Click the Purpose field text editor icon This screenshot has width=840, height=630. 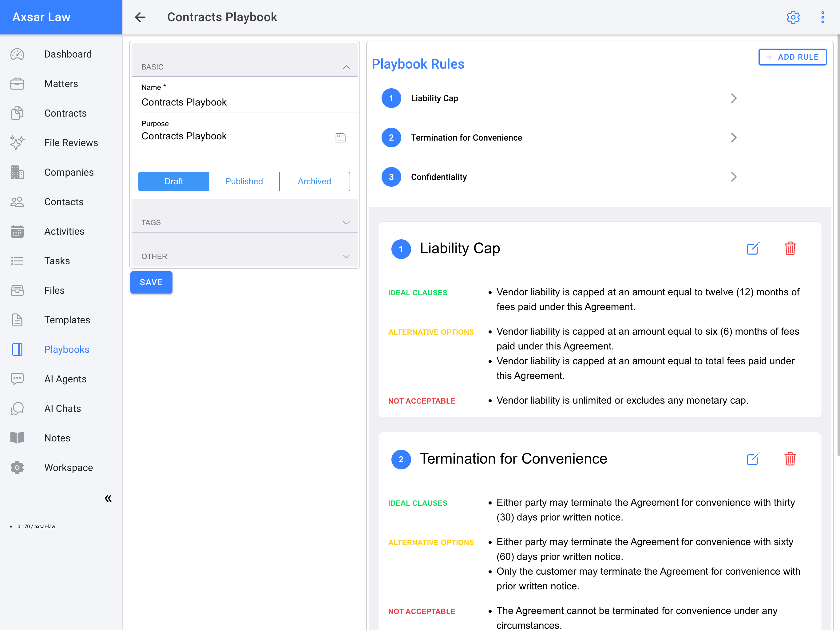[340, 138]
